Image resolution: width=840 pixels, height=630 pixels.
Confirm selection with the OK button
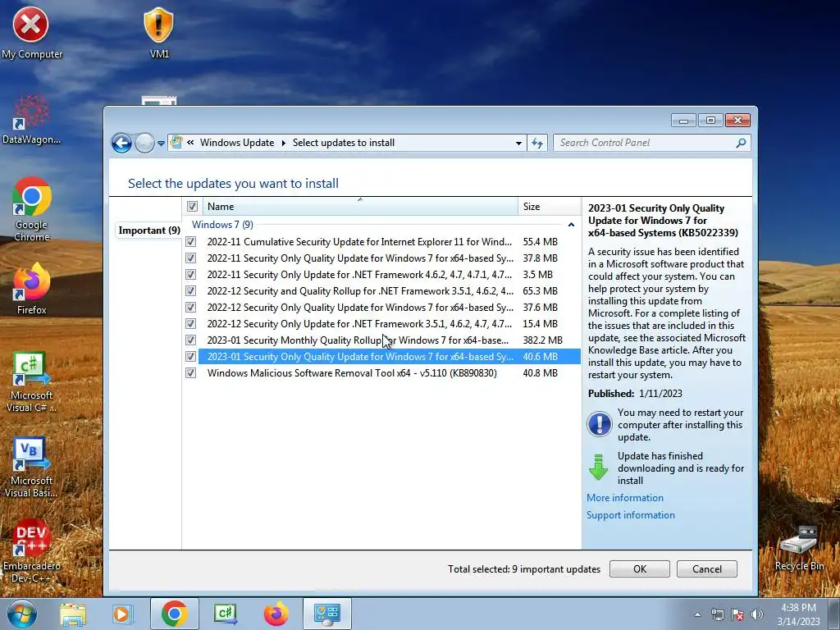640,569
